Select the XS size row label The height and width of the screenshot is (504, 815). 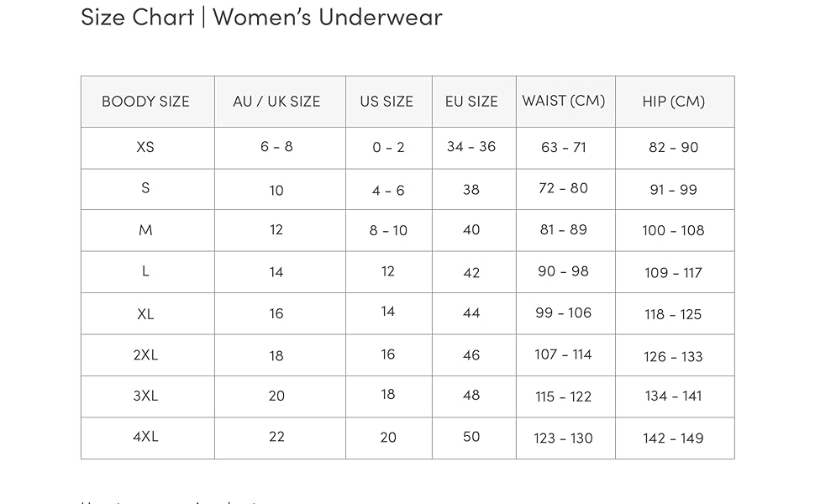pos(145,147)
